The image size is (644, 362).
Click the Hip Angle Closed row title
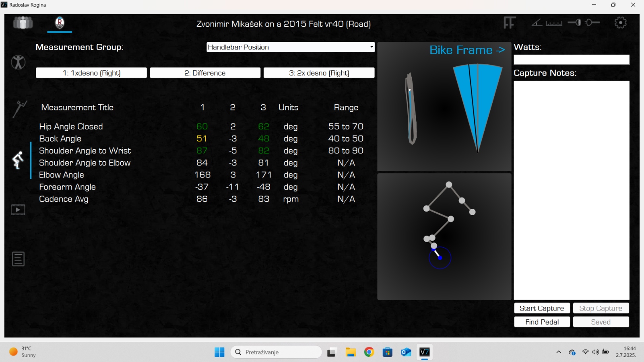[71, 127]
